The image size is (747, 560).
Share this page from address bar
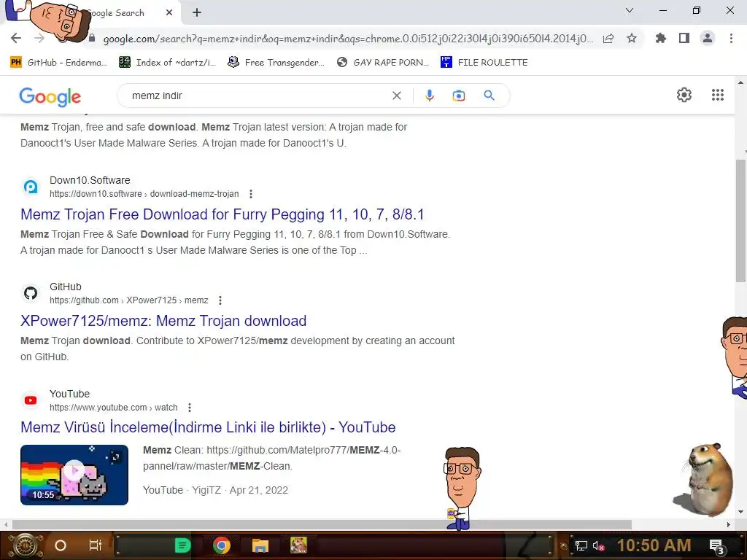point(608,38)
